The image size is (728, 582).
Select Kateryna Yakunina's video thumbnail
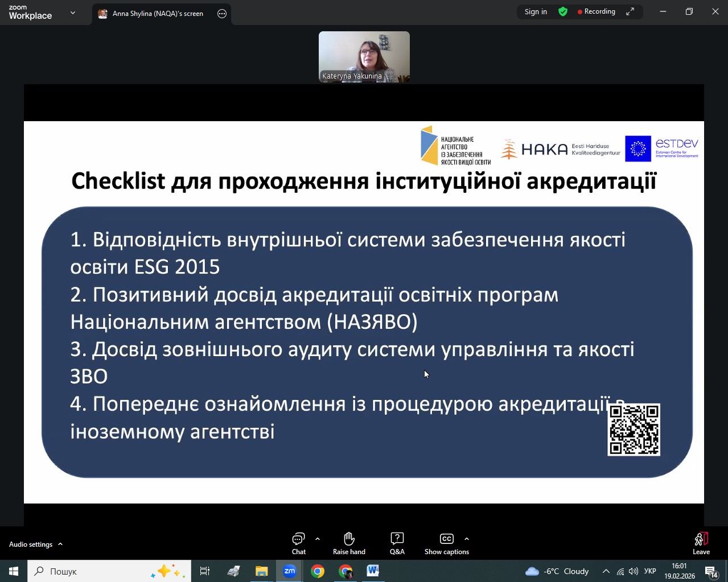click(364, 57)
